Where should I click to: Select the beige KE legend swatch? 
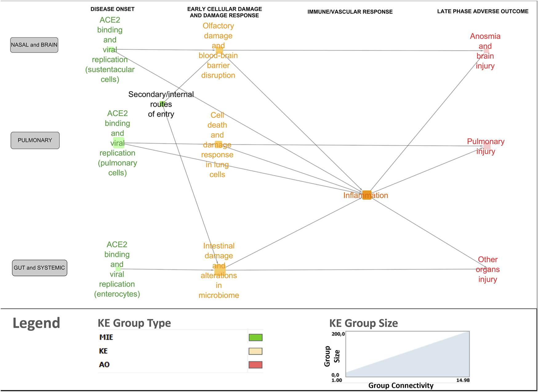[x=255, y=351]
